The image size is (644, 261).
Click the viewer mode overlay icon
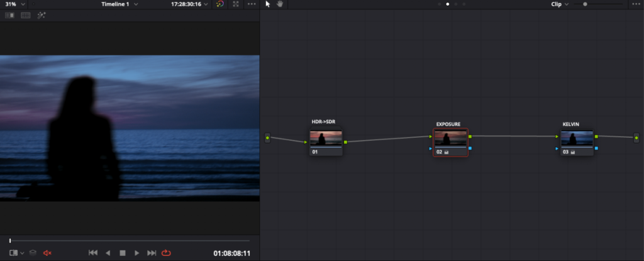(14, 253)
